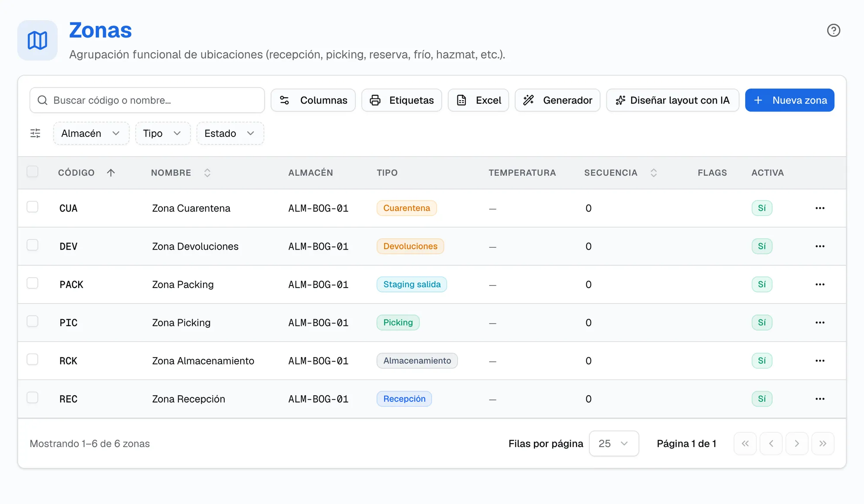Click the Diseñar layout con IA button
This screenshot has width=864, height=504.
tap(673, 100)
